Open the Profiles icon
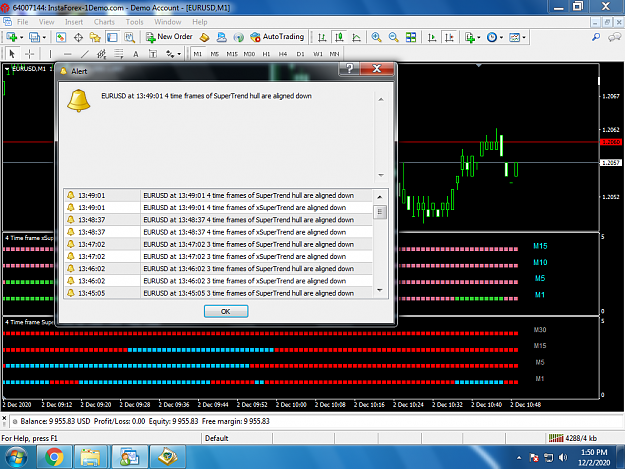Viewport: 625px width, 469px height. click(x=34, y=37)
